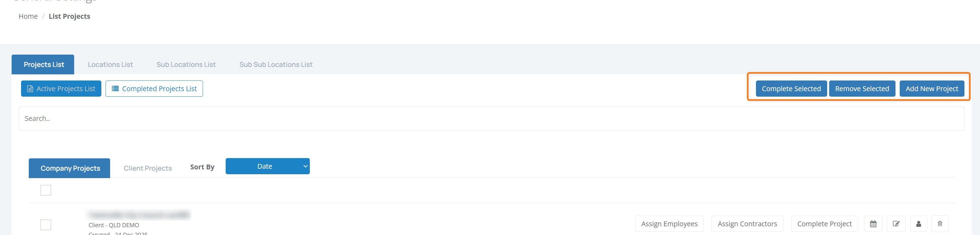The height and width of the screenshot is (235, 980).
Task: Navigate to Home via breadcrumb
Action: pos(28,16)
